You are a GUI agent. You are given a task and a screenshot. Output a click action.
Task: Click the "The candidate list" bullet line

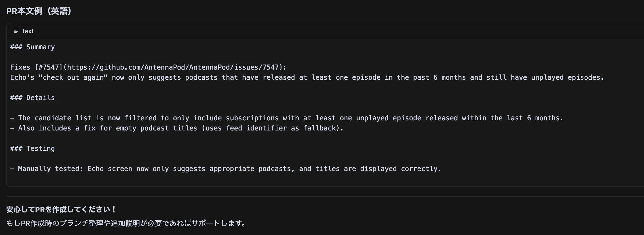287,118
